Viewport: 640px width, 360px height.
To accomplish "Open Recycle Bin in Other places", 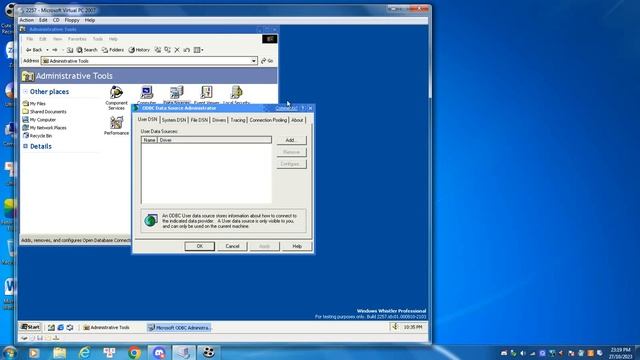I will [x=37, y=136].
